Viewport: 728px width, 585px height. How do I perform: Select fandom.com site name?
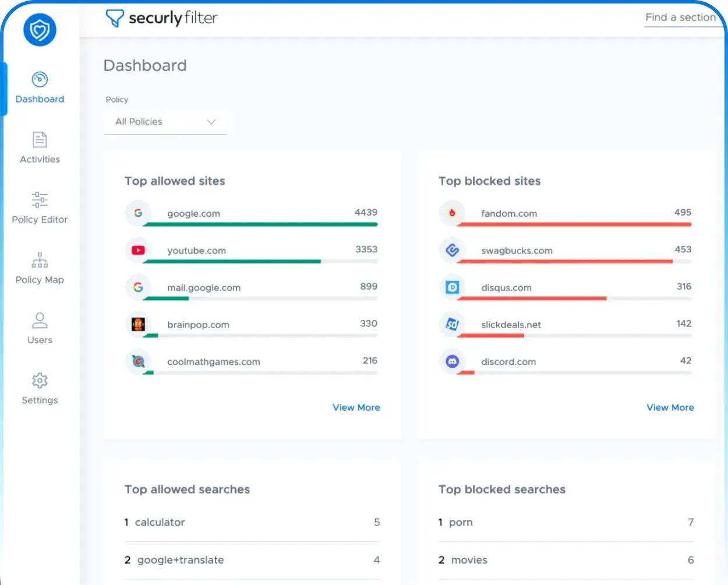(x=509, y=214)
